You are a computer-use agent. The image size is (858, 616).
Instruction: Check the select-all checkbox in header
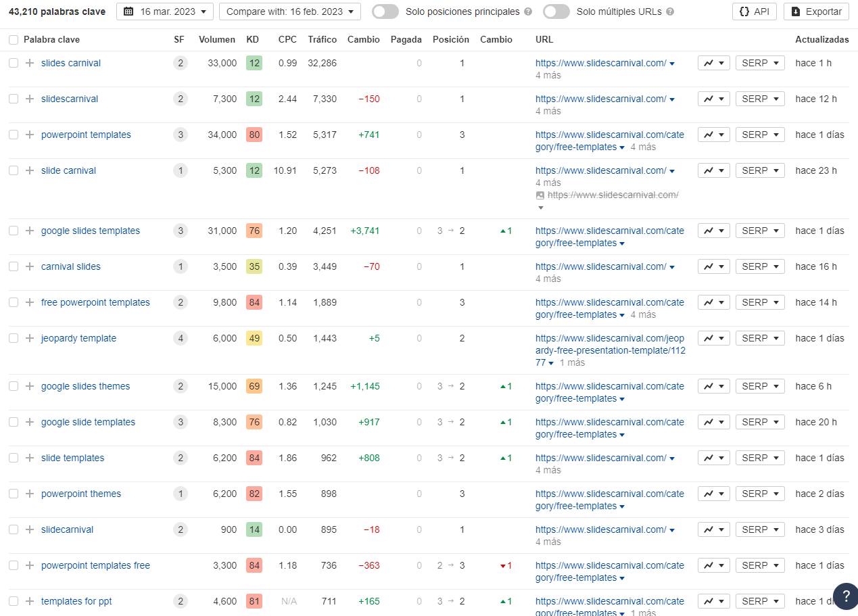pyautogui.click(x=14, y=40)
